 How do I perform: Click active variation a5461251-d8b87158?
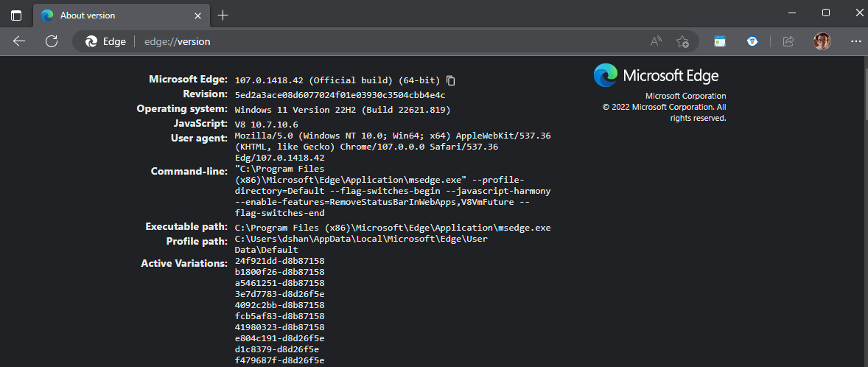(279, 283)
